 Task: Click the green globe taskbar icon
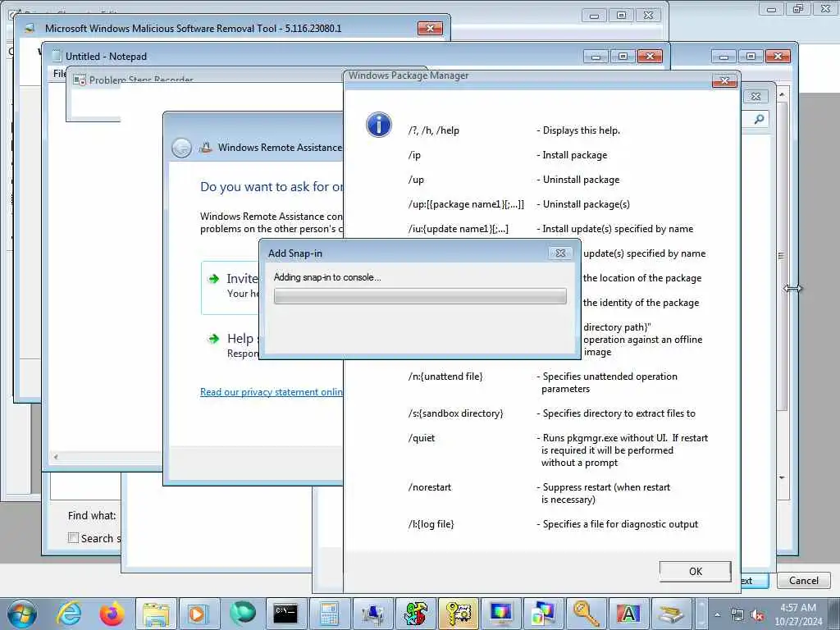[242, 614]
